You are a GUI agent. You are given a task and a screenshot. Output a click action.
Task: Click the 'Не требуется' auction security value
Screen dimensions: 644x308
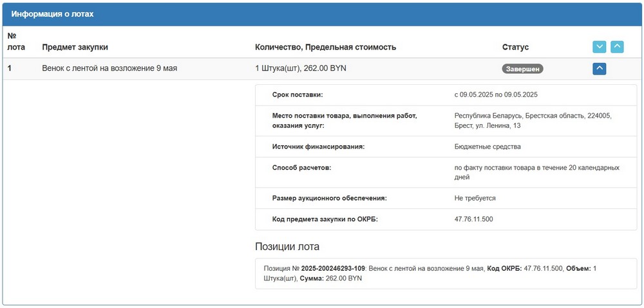tap(475, 198)
